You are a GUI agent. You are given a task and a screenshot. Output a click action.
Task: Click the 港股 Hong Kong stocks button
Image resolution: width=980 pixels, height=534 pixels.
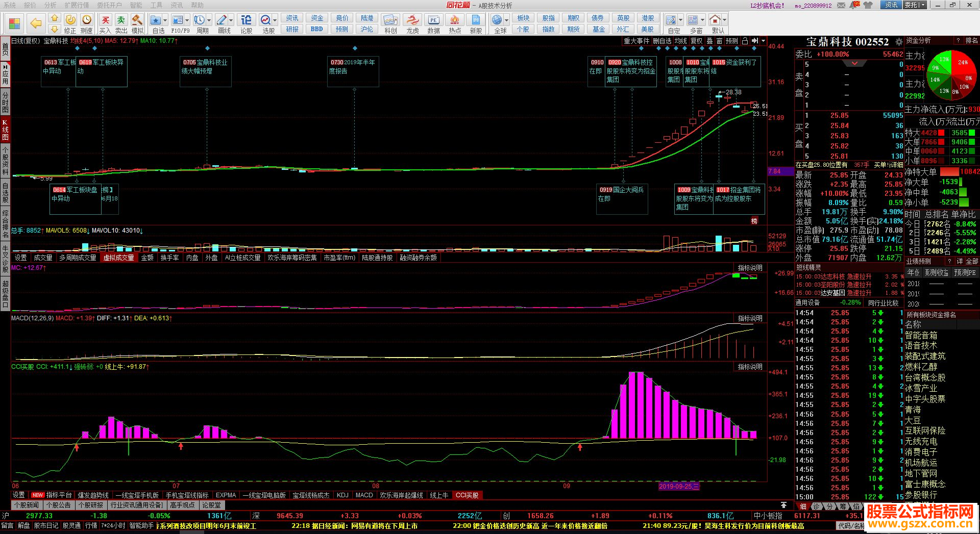point(648,18)
